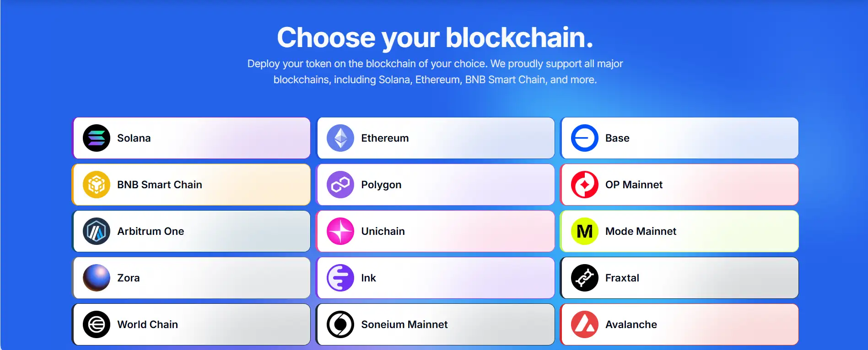The height and width of the screenshot is (350, 868).
Task: Click the Arbitrum One logo icon
Action: [97, 231]
